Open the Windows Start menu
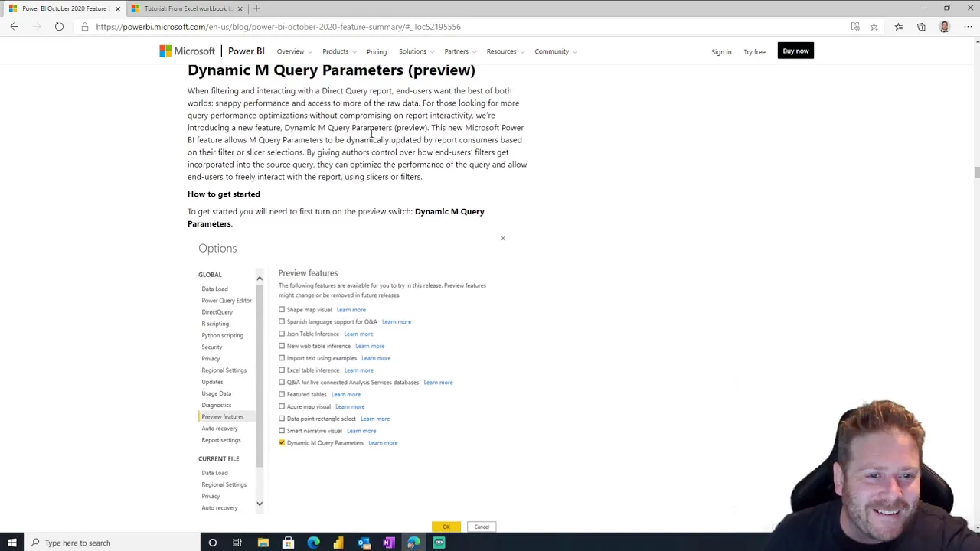This screenshot has height=551, width=980. tap(12, 543)
